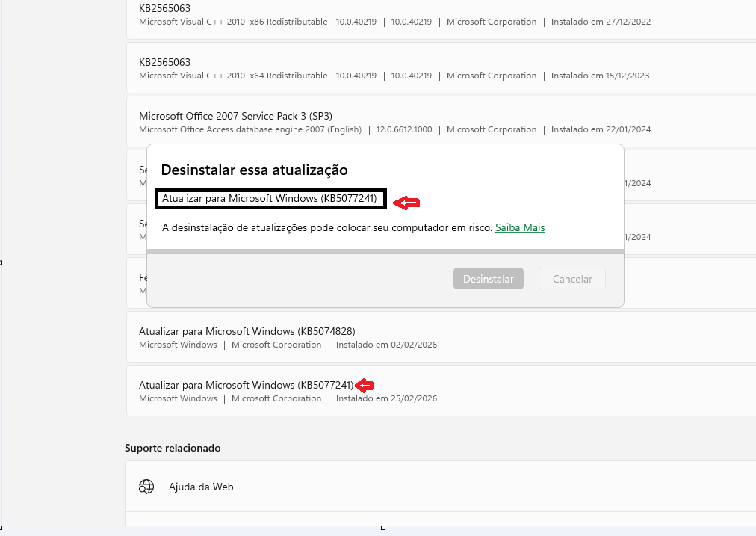Image resolution: width=756 pixels, height=536 pixels.
Task: Click Cancelar to dismiss dialog
Action: click(x=571, y=279)
